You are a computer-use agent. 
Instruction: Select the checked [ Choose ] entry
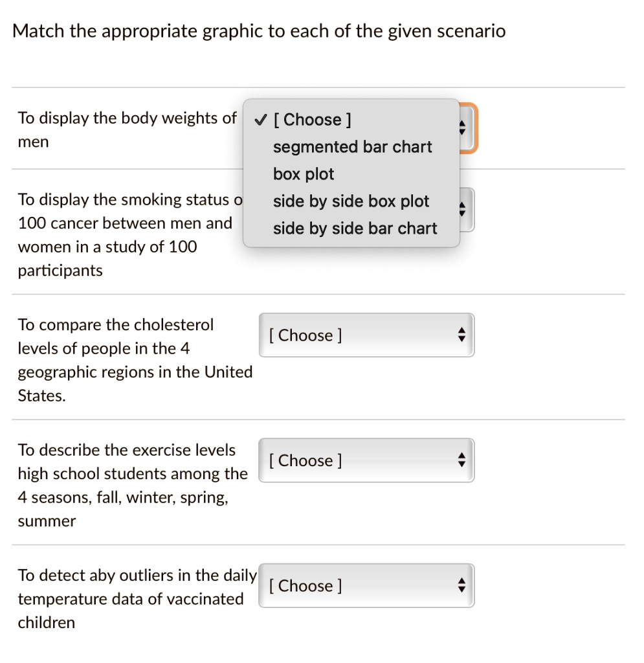[312, 119]
